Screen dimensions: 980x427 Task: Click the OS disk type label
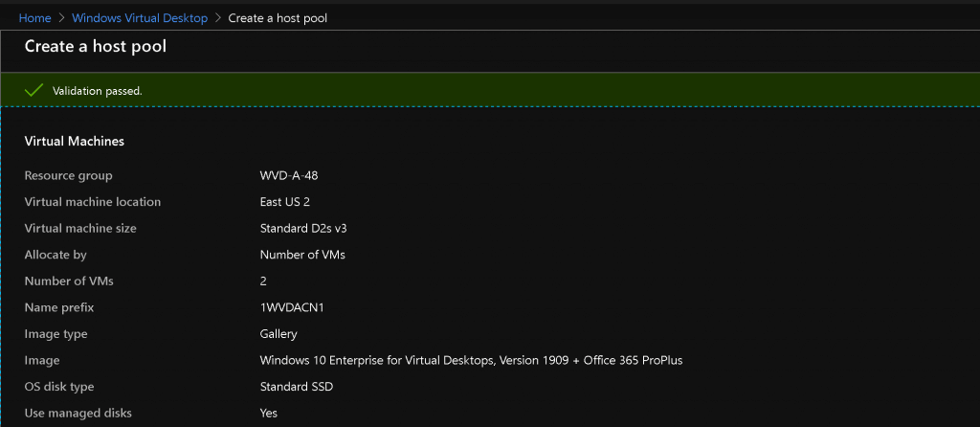click(x=59, y=387)
